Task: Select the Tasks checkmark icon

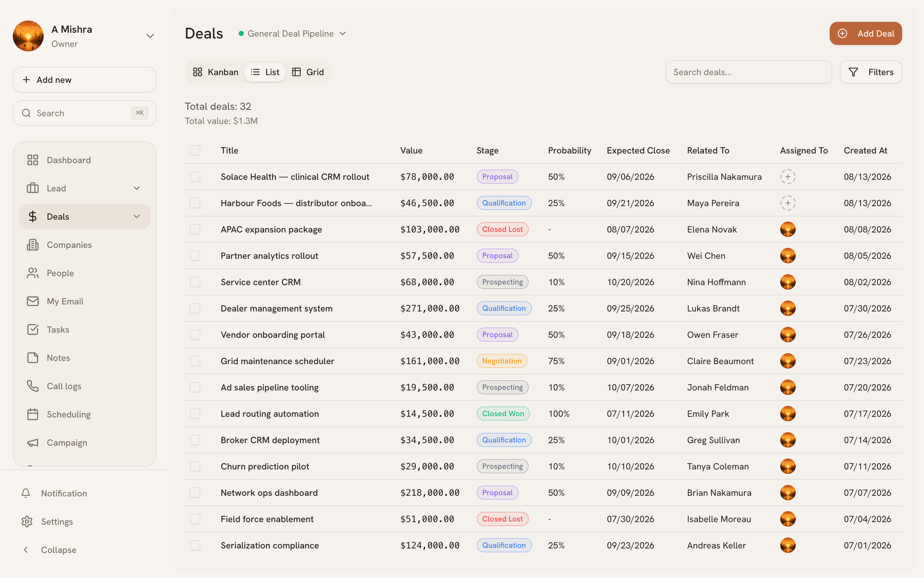Action: [33, 330]
